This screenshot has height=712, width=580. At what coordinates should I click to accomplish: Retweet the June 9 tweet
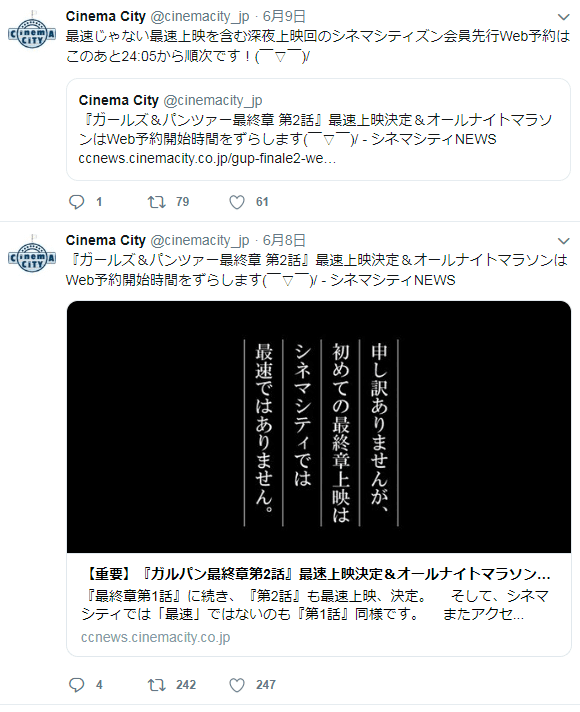[x=157, y=202]
